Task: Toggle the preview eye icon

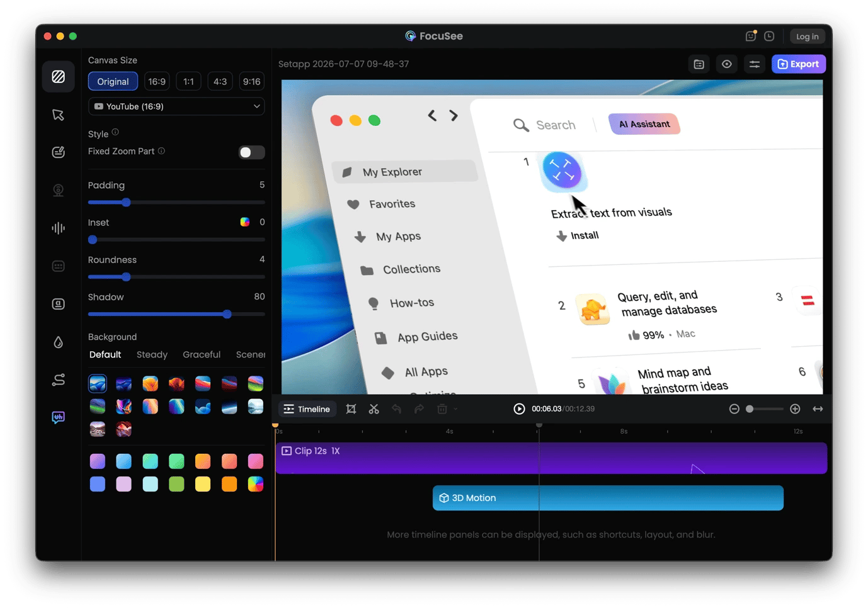Action: [727, 64]
